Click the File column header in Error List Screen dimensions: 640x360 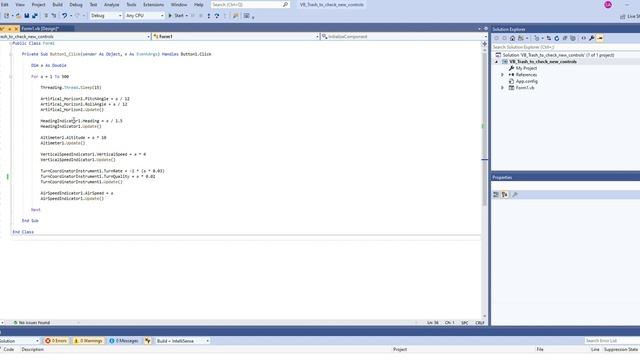pos(540,349)
